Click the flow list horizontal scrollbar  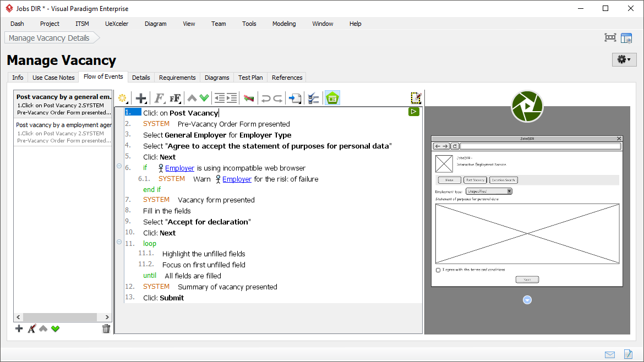60,317
